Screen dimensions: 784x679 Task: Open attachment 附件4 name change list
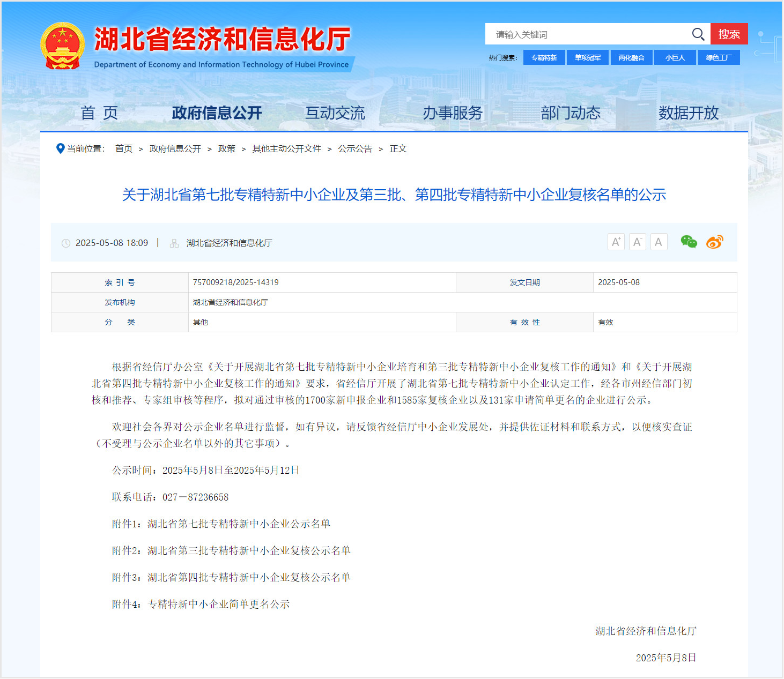pyautogui.click(x=218, y=604)
